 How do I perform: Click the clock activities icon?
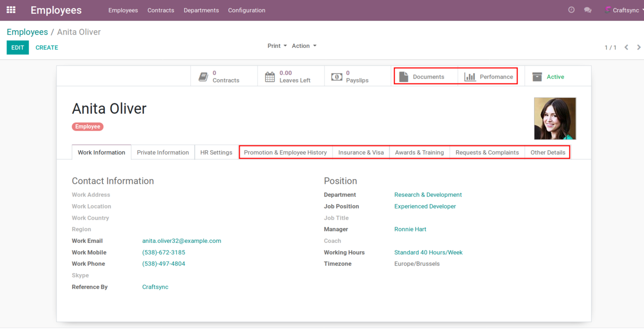pyautogui.click(x=571, y=10)
